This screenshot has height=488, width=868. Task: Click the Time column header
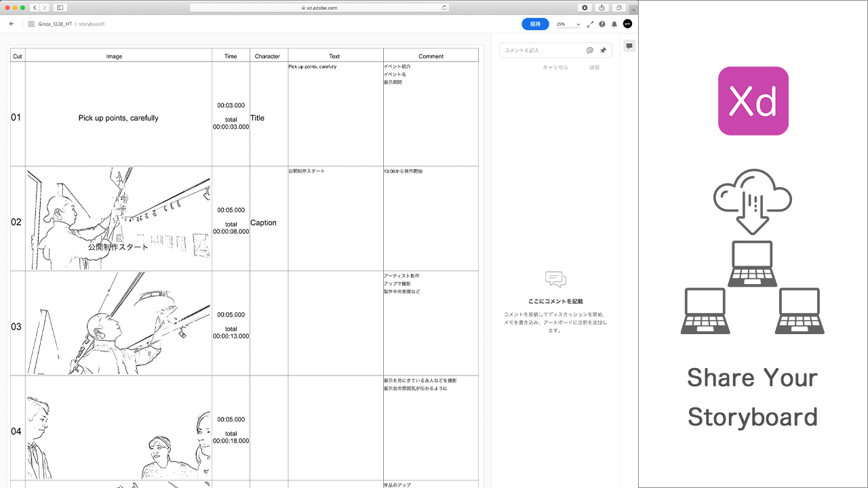pyautogui.click(x=231, y=56)
